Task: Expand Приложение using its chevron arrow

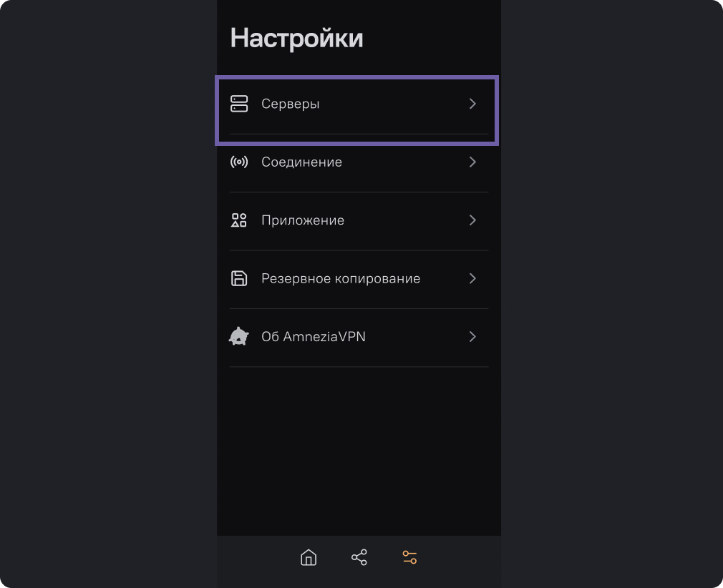Action: pyautogui.click(x=472, y=220)
